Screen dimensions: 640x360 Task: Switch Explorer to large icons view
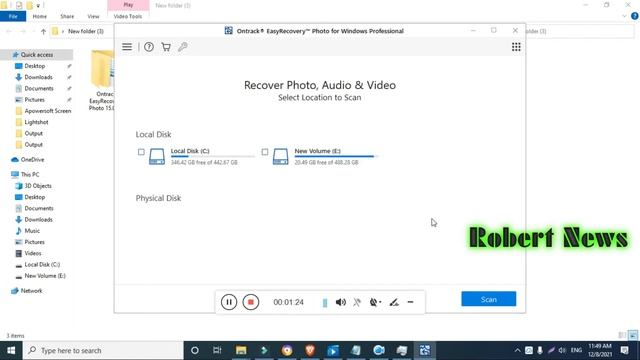[633, 335]
